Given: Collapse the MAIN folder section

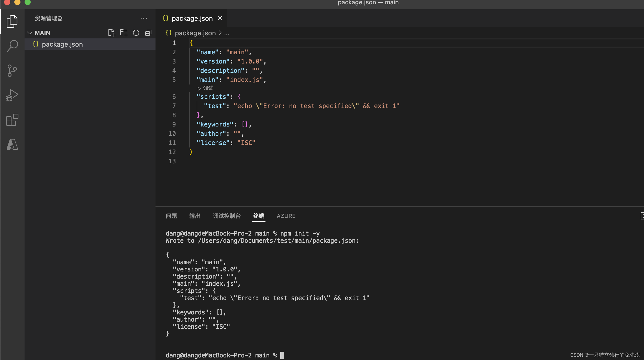Looking at the screenshot, I should click(x=30, y=33).
